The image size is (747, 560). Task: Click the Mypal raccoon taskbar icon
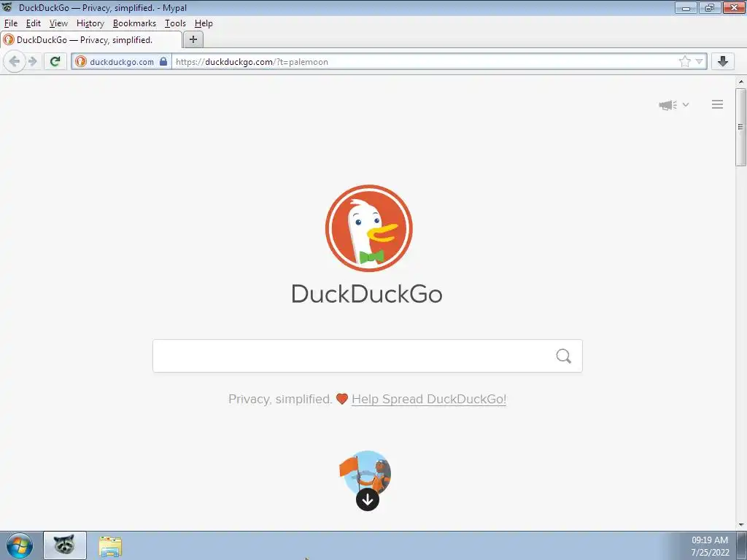(65, 545)
